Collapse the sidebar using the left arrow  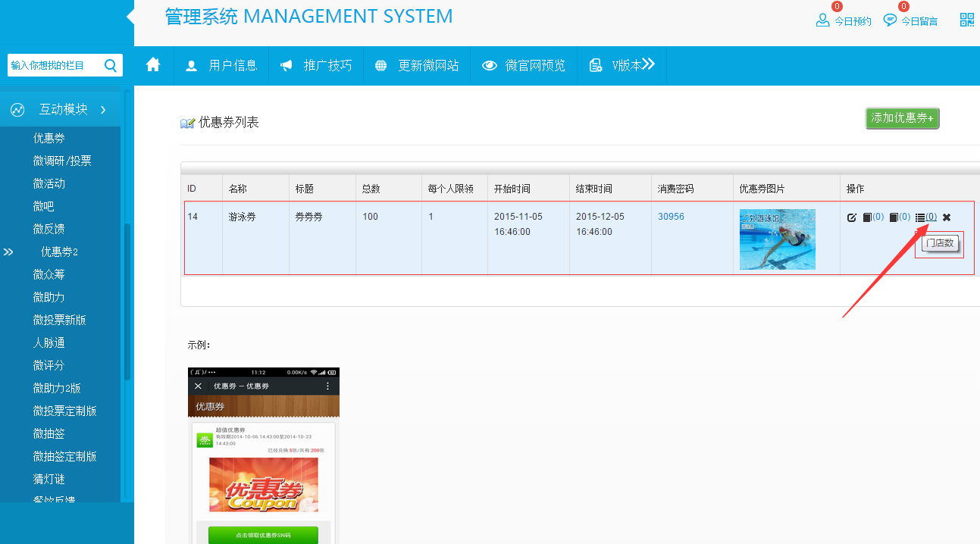(x=130, y=15)
